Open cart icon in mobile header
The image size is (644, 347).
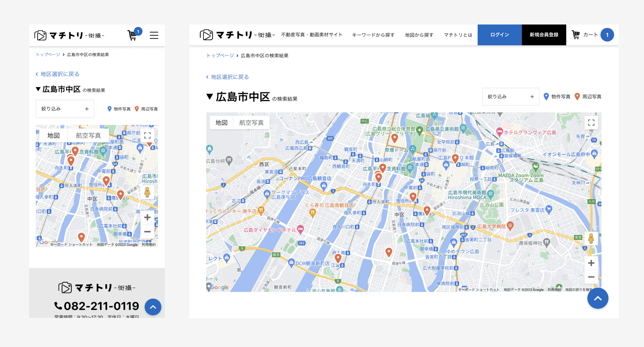point(133,35)
